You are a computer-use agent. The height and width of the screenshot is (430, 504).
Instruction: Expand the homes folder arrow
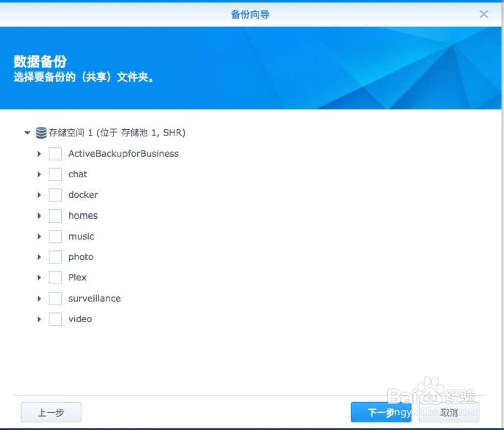pos(39,216)
